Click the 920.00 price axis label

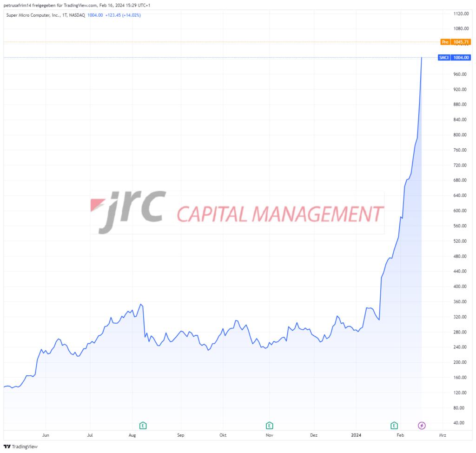[x=460, y=89]
